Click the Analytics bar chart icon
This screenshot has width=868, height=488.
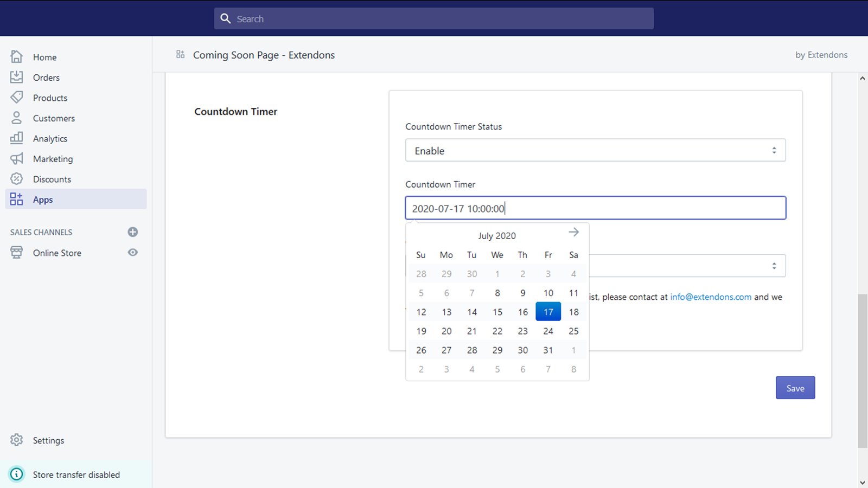tap(17, 138)
